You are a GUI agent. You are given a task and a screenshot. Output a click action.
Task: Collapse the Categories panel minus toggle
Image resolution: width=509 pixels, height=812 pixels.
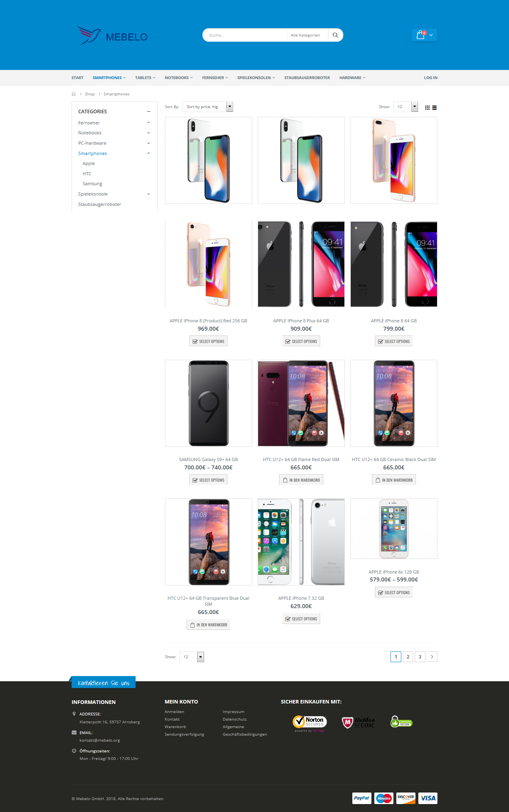[149, 112]
